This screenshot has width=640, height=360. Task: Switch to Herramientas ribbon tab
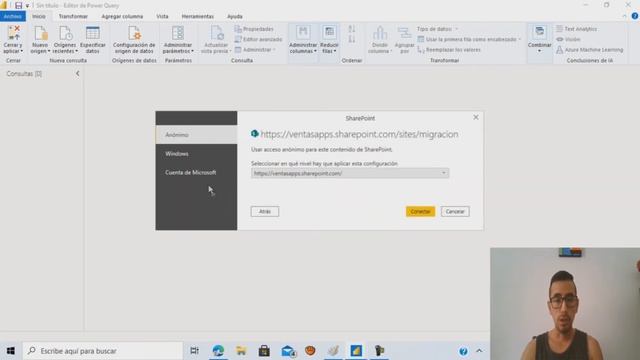198,16
